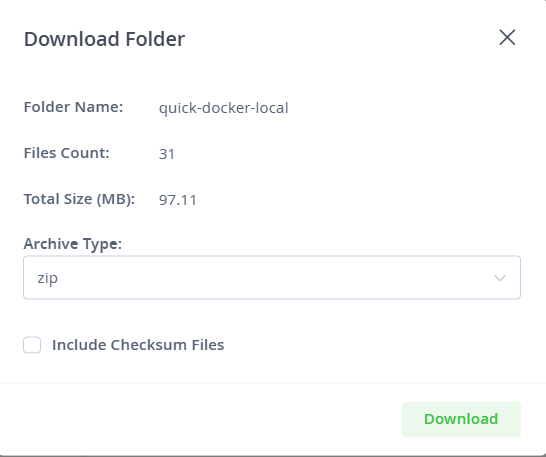Tick the empty box before Include Checksum
The height and width of the screenshot is (457, 546).
click(32, 345)
